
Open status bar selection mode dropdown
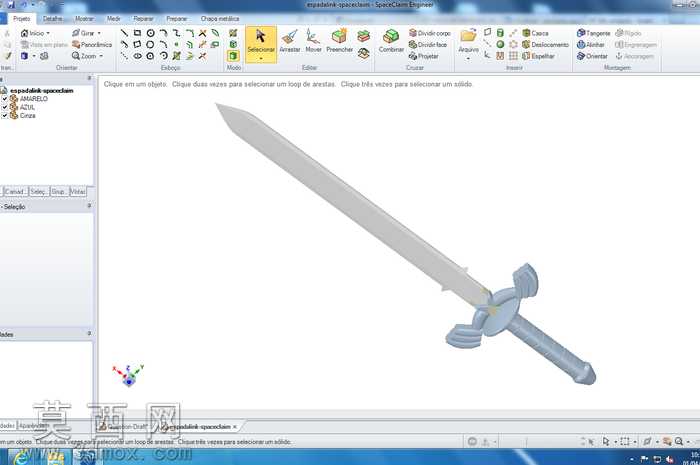(616, 442)
